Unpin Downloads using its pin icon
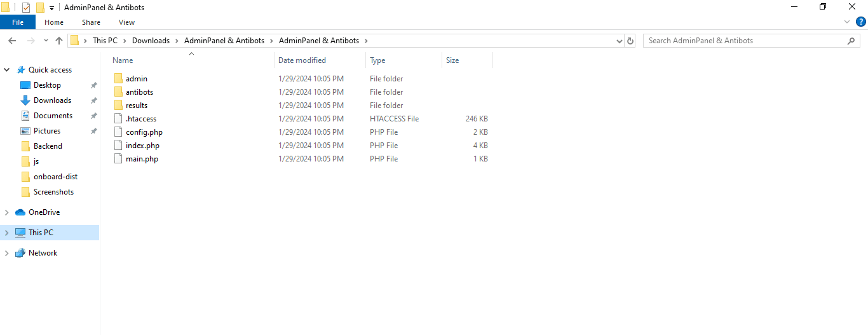Viewport: 868px width, 335px height. (93, 100)
